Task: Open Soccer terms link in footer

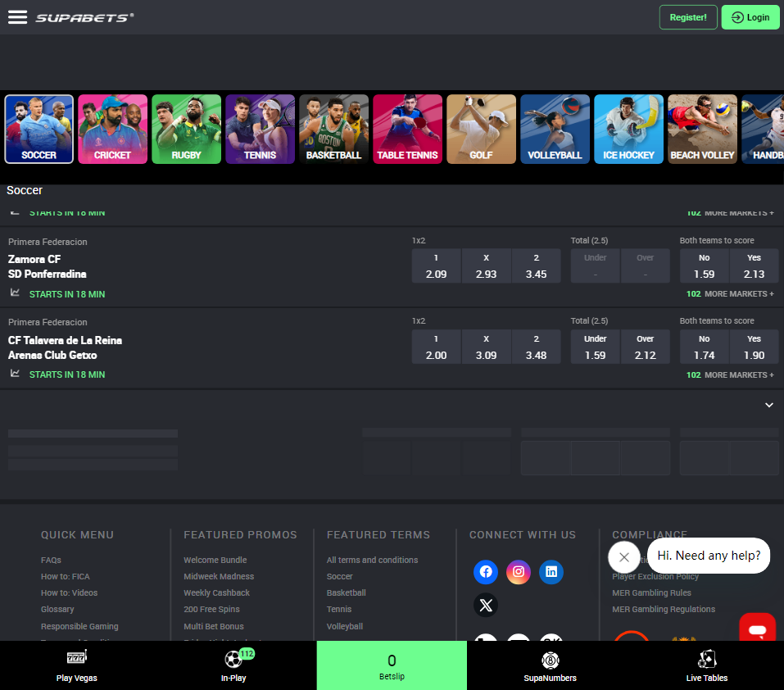Action: (339, 576)
